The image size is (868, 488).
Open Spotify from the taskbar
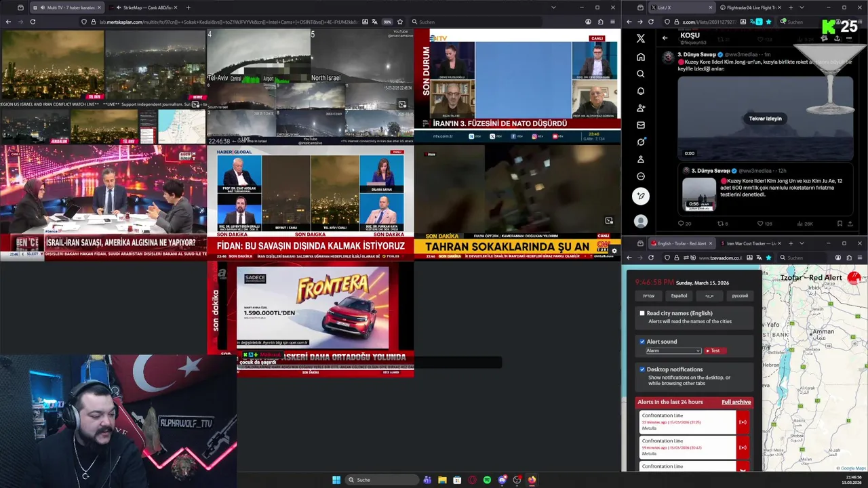487,480
